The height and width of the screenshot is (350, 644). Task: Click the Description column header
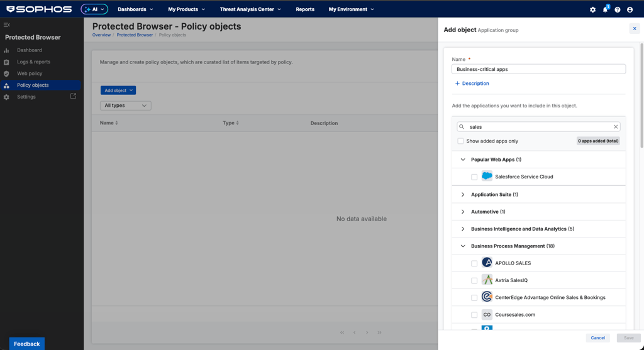tap(324, 123)
